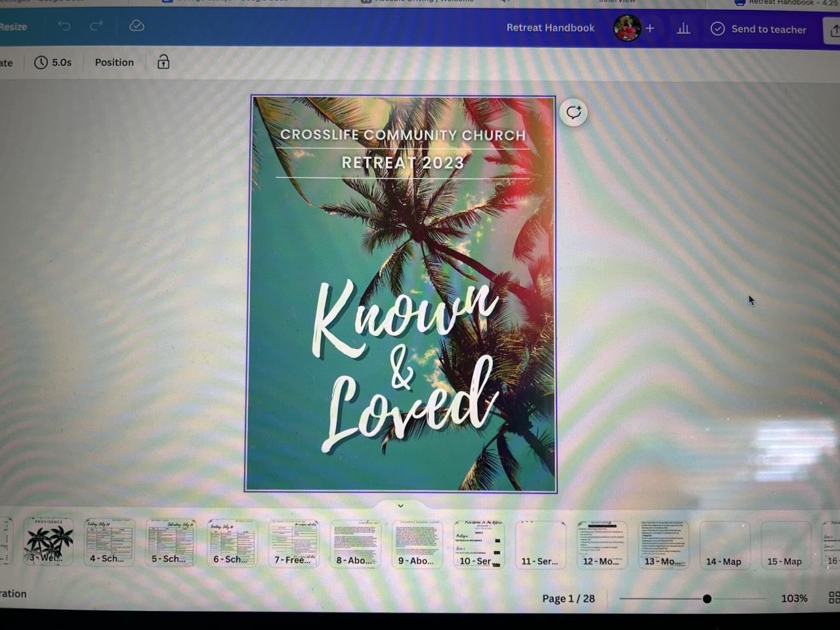Select the 'Known & Loved' script title

404,367
